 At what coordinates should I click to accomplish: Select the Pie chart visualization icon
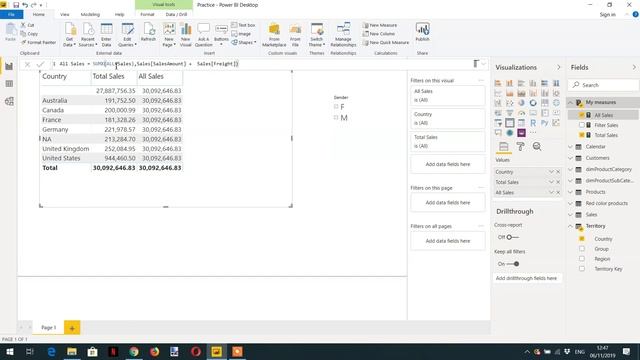pos(521,103)
